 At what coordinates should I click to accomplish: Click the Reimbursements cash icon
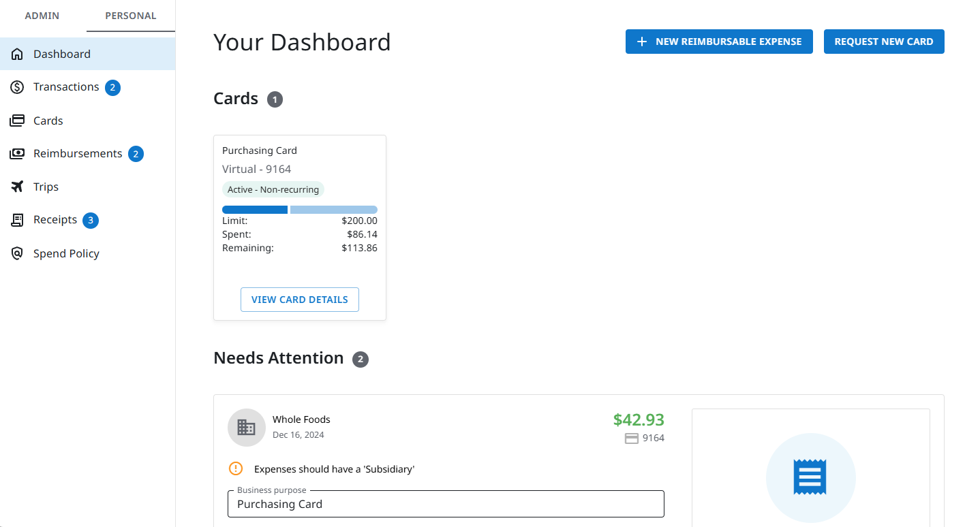click(x=17, y=154)
